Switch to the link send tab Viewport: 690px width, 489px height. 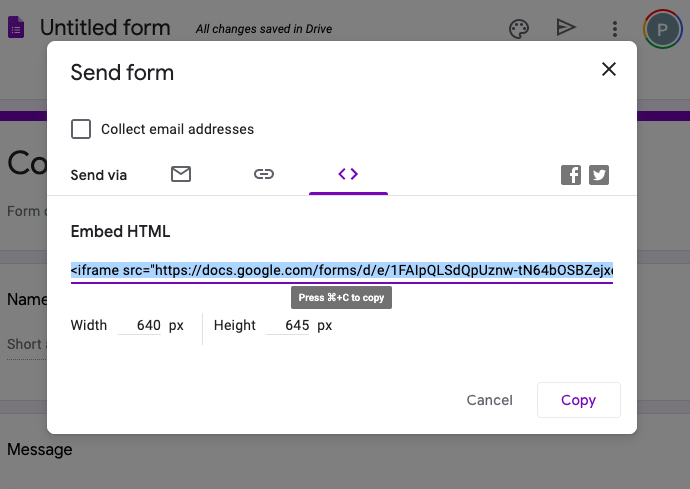(264, 174)
